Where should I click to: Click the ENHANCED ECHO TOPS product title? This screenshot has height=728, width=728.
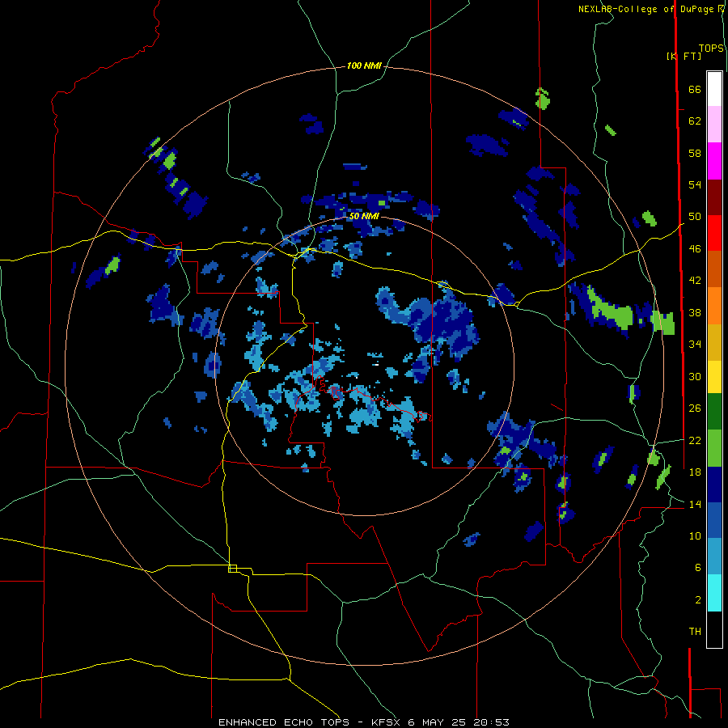click(x=284, y=722)
